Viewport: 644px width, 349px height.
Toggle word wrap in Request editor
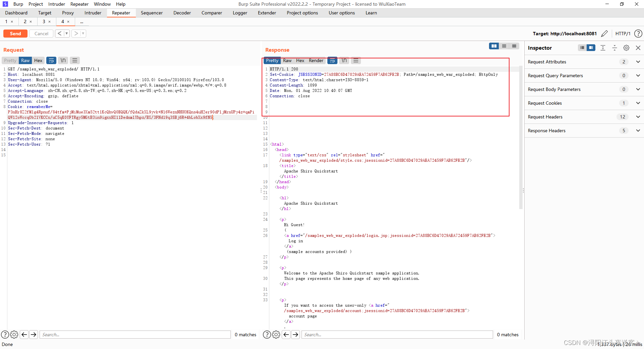pyautogui.click(x=51, y=60)
